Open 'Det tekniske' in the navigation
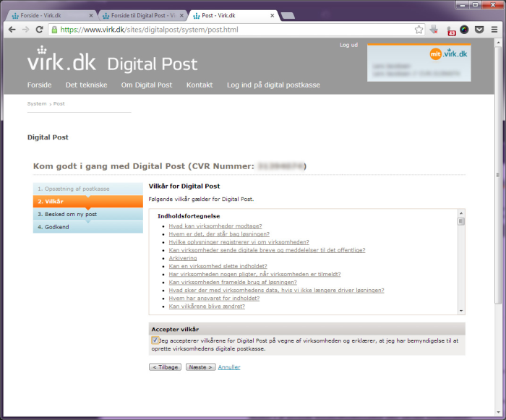The image size is (506, 420). coord(87,85)
